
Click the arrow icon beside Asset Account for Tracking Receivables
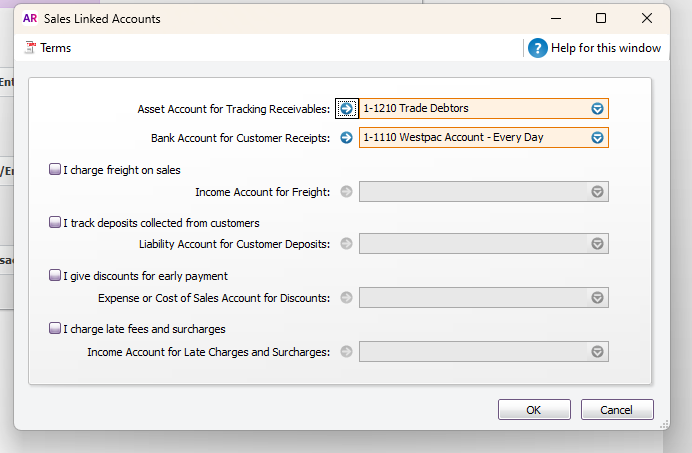click(x=347, y=108)
